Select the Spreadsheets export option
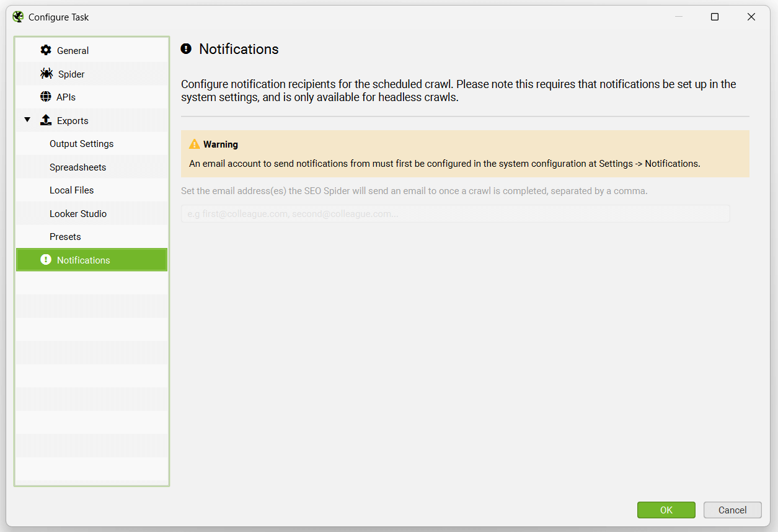 point(77,167)
